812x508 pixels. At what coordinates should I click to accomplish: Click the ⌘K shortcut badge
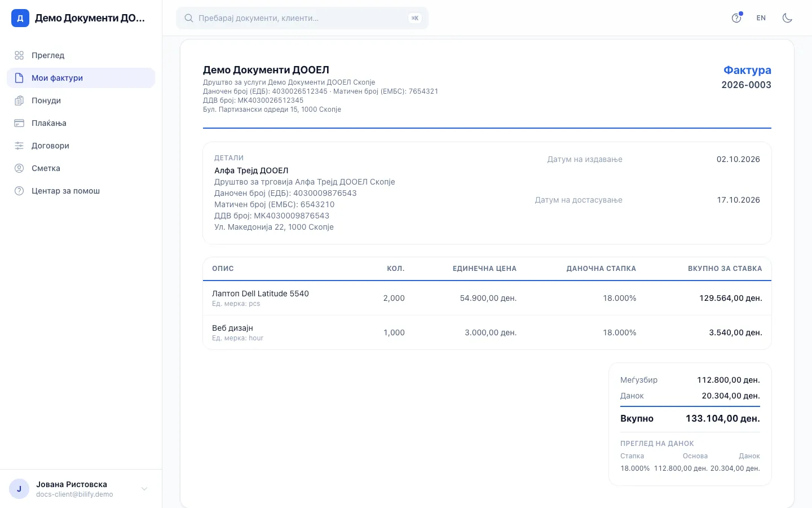click(415, 18)
